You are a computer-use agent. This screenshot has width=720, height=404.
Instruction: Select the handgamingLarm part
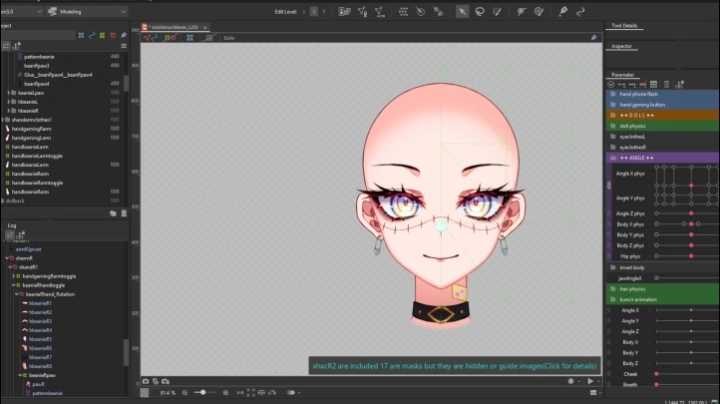coord(31,138)
